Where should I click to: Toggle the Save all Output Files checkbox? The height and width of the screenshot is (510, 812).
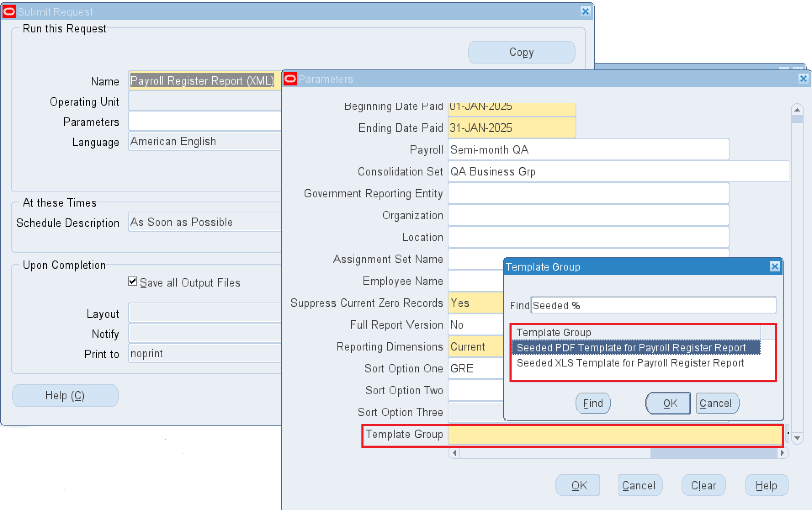[x=132, y=282]
